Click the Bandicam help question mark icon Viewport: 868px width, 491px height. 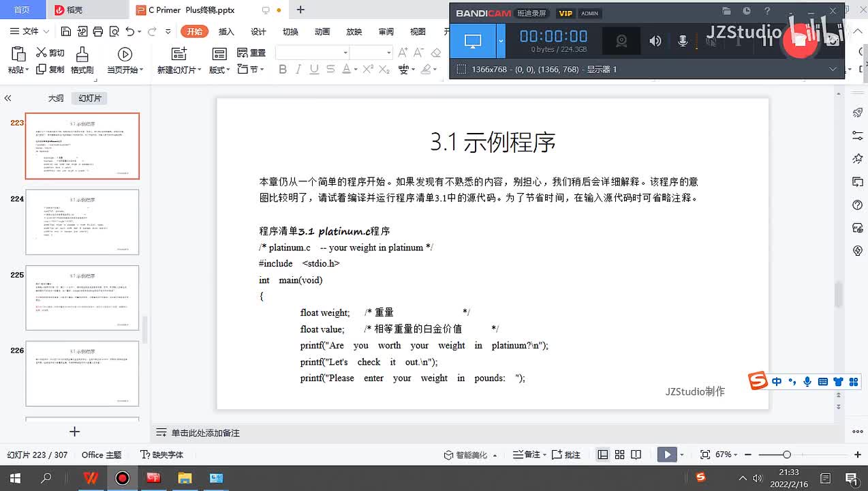tap(768, 12)
